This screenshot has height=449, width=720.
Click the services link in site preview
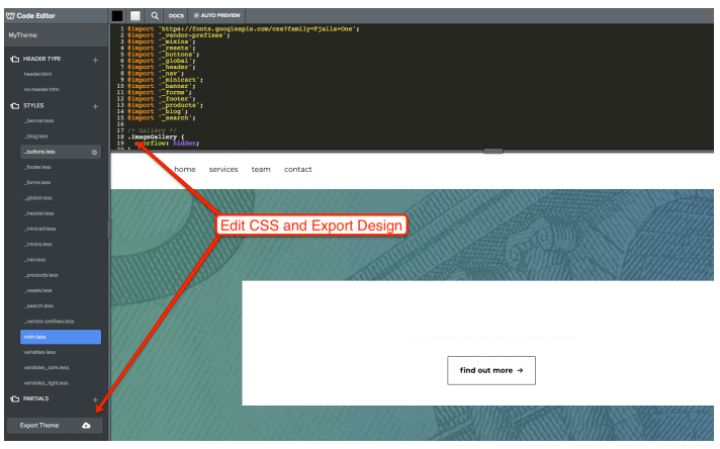point(224,169)
